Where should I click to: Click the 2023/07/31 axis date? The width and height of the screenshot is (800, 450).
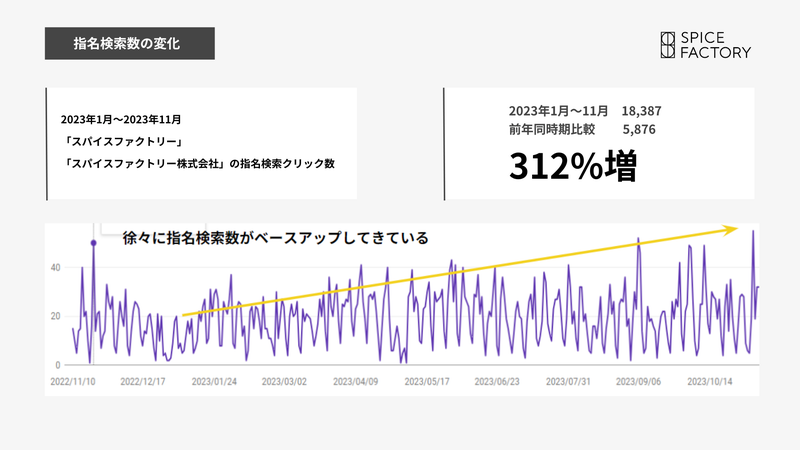(x=568, y=382)
